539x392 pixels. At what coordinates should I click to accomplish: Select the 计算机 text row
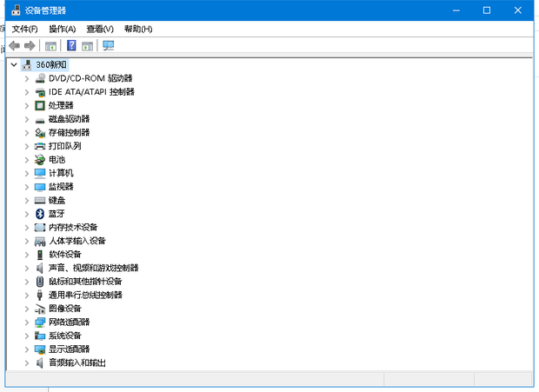point(61,173)
